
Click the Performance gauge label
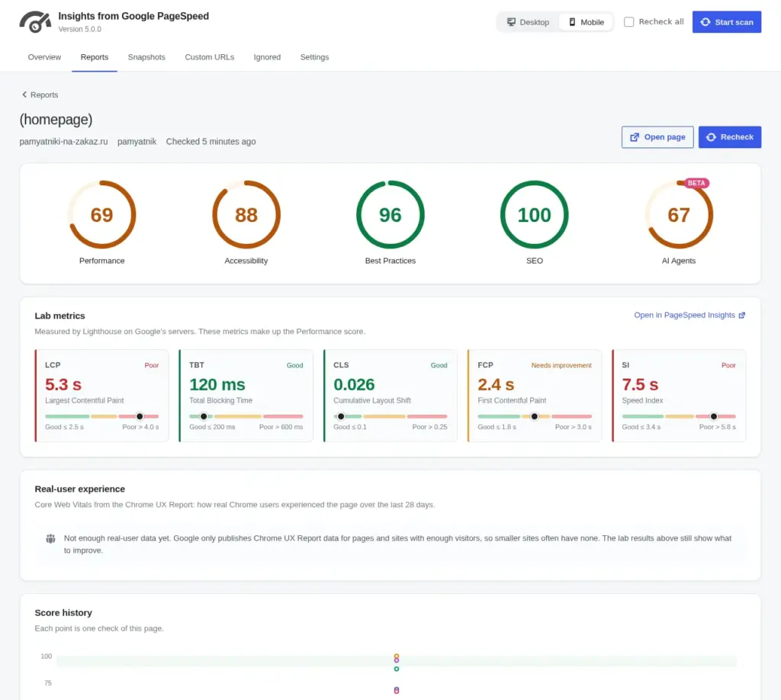[x=101, y=260]
